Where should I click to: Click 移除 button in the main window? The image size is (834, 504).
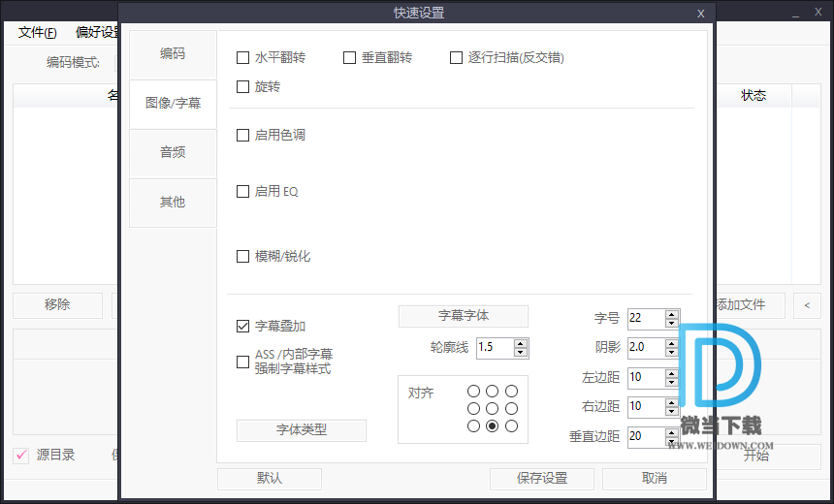coord(57,305)
